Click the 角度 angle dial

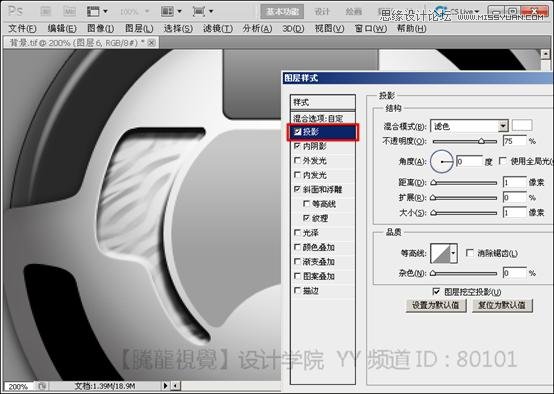pos(442,161)
